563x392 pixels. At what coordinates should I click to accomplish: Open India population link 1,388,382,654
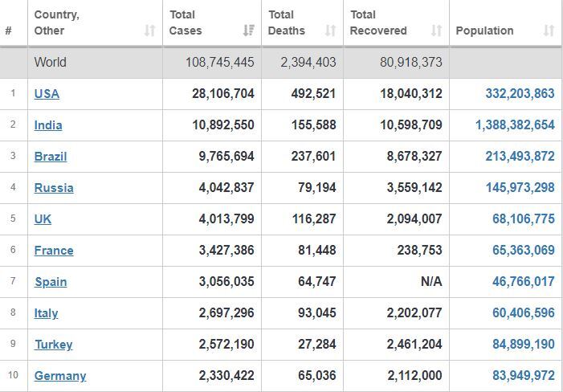[x=515, y=125]
